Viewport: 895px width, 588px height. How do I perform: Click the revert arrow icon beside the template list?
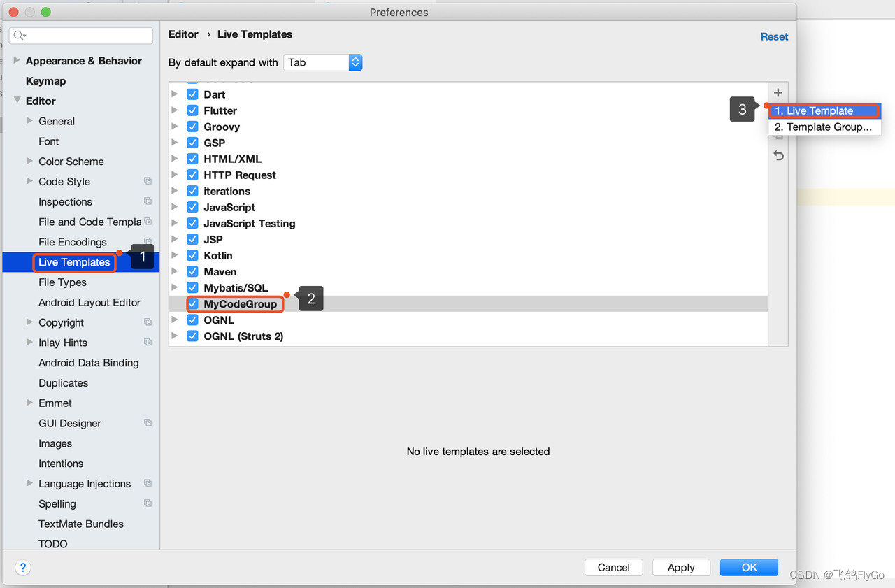pyautogui.click(x=778, y=156)
